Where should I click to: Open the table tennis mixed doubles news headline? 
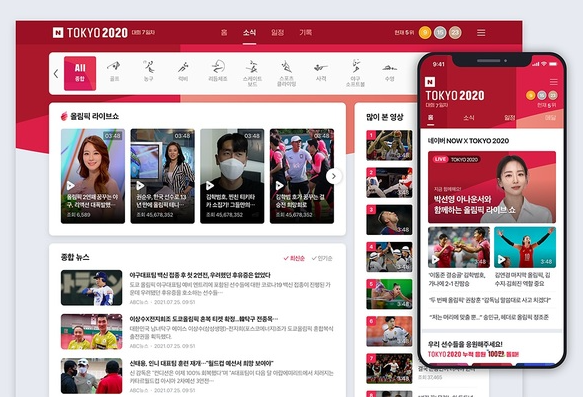click(204, 319)
